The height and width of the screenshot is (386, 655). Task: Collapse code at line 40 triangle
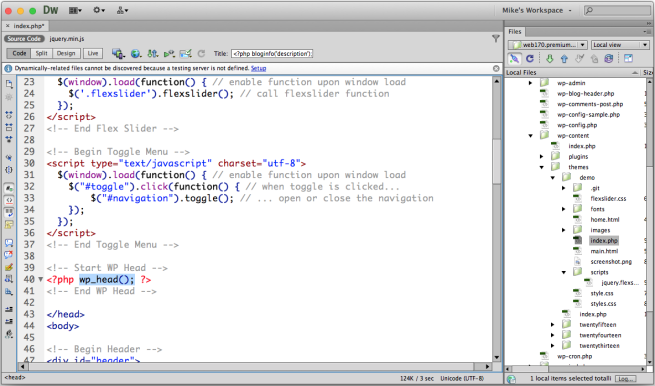point(41,279)
